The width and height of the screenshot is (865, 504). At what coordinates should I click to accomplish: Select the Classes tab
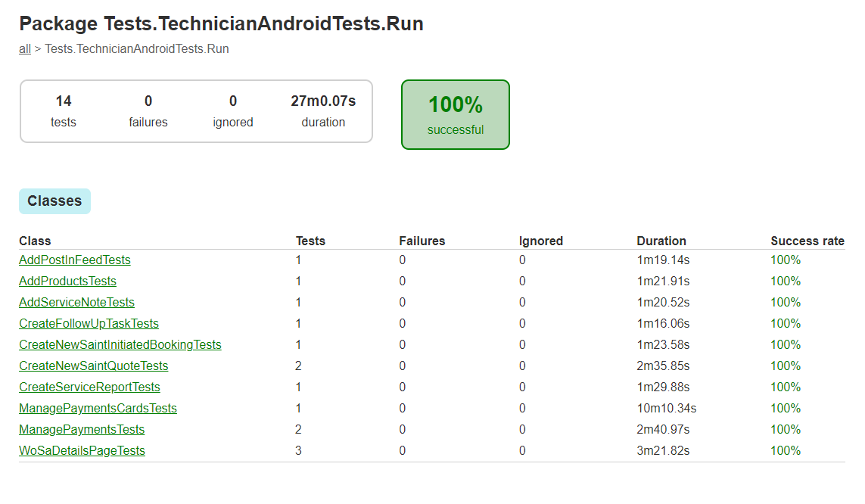point(54,201)
